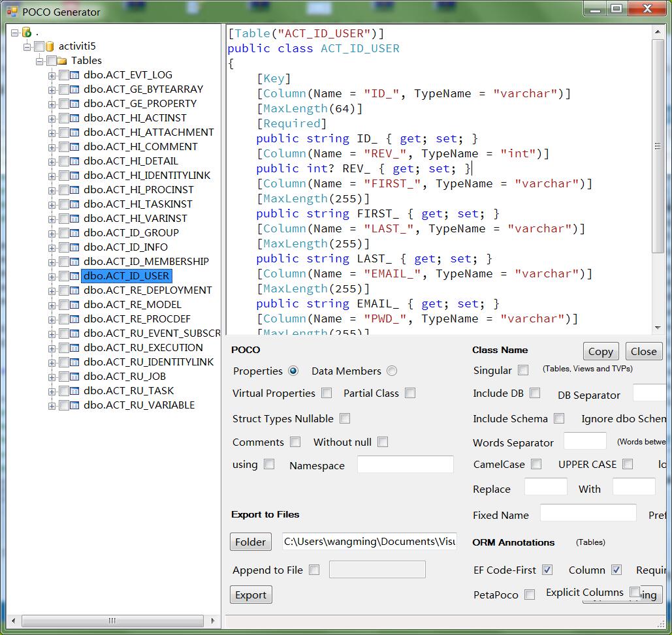Image resolution: width=672 pixels, height=635 pixels.
Task: Expand the dbo.ACT_RE_MODEL table node
Action: tap(52, 305)
